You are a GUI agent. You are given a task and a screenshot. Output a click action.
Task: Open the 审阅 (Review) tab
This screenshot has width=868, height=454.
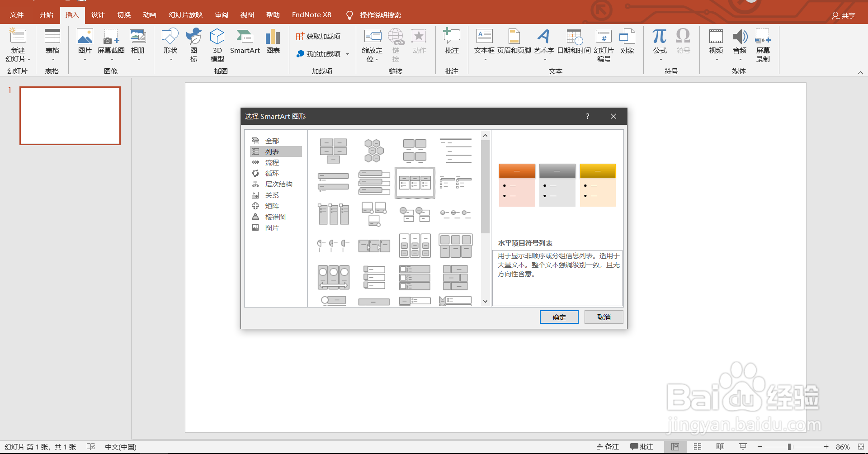click(222, 15)
